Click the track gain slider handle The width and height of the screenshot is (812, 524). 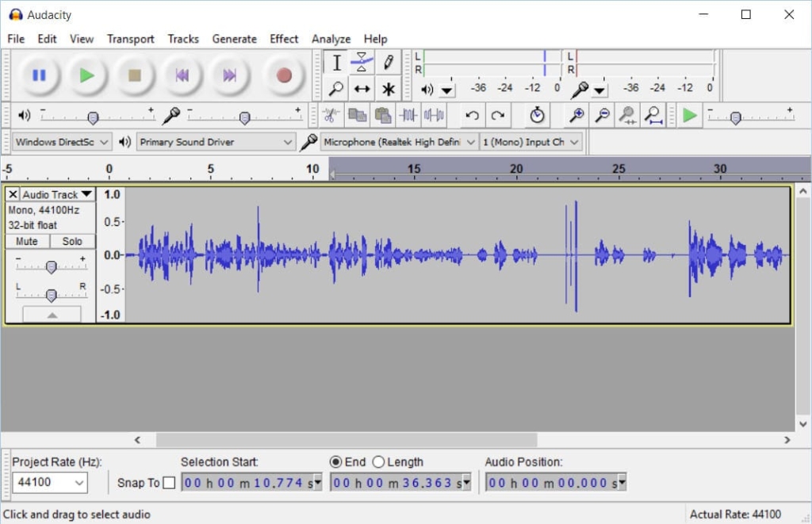click(51, 267)
